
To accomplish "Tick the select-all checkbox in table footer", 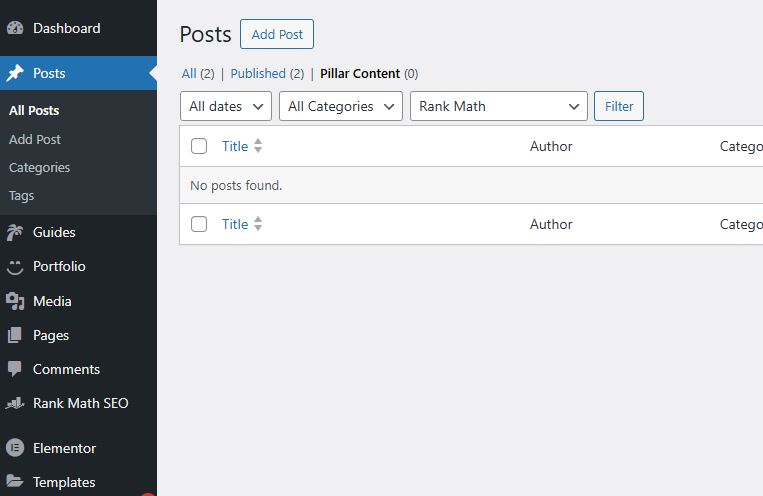I will pyautogui.click(x=199, y=224).
